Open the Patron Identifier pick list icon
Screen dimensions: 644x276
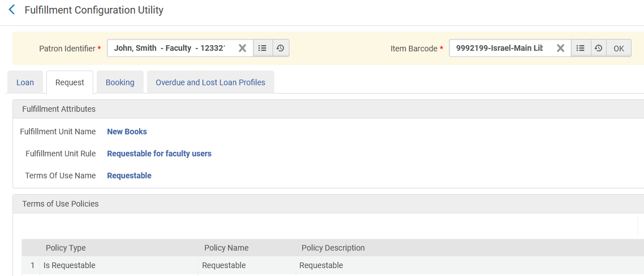[262, 49]
